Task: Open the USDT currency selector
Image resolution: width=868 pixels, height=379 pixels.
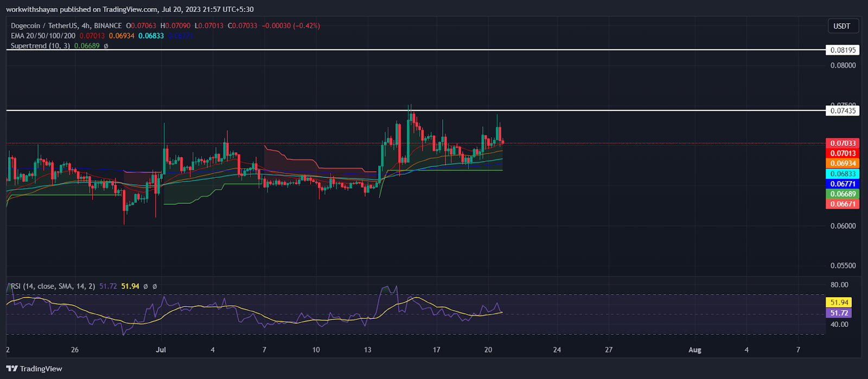Action: coord(842,26)
